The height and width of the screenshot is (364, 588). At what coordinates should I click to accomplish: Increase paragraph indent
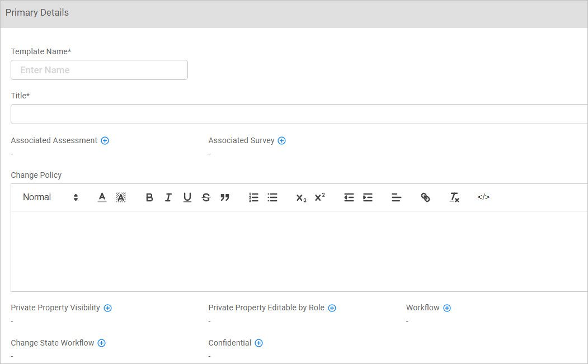pos(368,197)
